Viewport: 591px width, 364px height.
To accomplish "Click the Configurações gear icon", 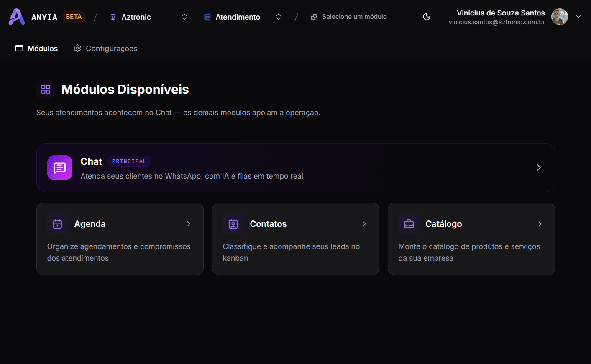I will click(77, 48).
